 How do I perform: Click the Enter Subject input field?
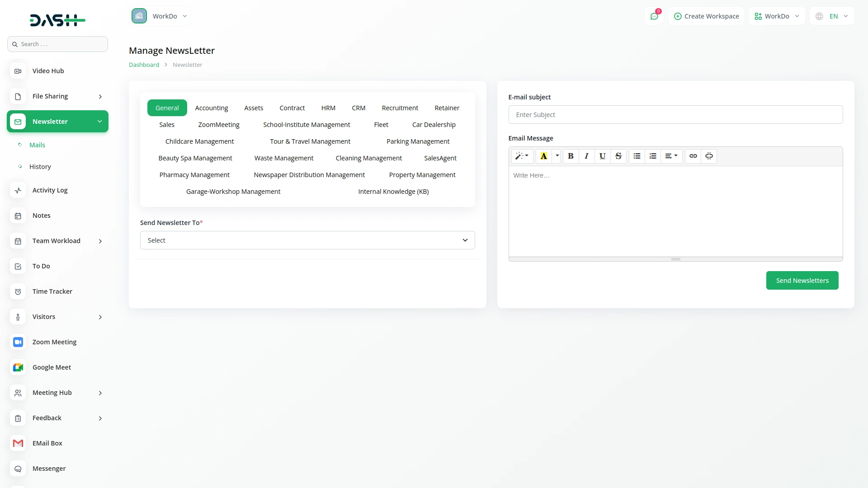coord(675,115)
